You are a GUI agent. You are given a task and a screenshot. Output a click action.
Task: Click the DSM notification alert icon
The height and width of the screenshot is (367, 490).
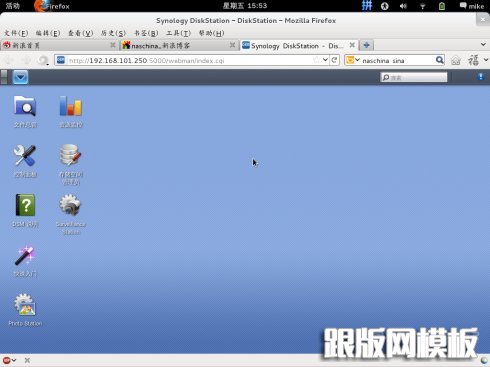point(480,77)
